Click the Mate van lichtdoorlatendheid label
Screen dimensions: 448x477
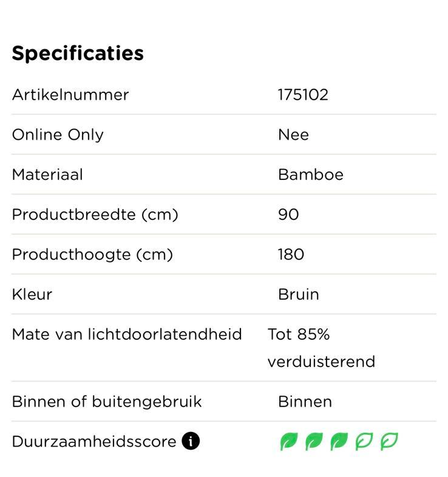[127, 334]
